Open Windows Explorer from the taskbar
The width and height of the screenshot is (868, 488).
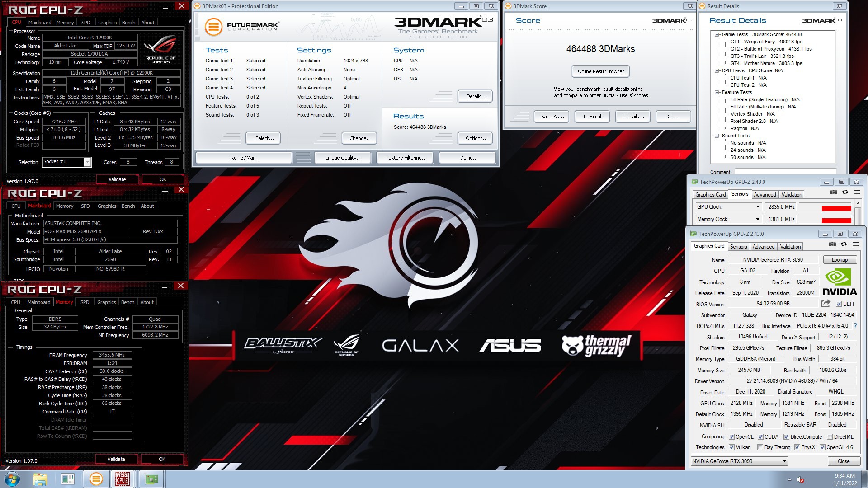pos(40,479)
